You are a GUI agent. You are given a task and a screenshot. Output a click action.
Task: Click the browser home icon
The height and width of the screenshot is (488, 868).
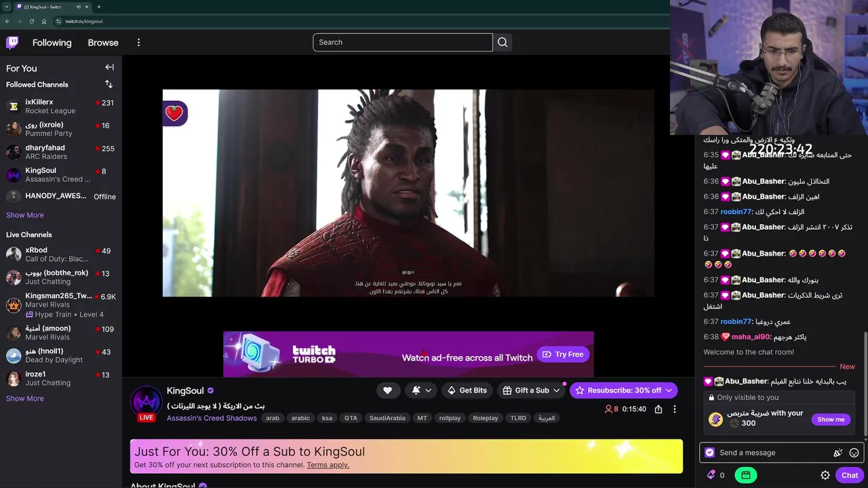[x=44, y=21]
